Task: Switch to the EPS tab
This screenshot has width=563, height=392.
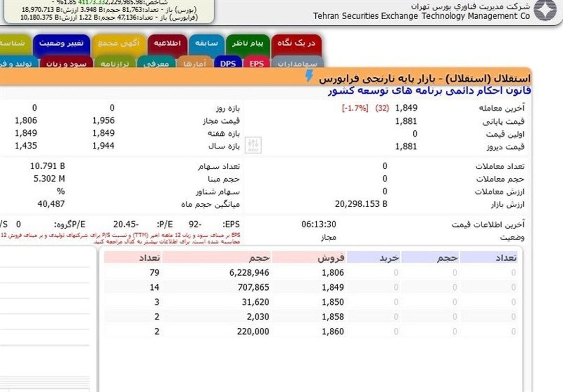Action: point(257,61)
